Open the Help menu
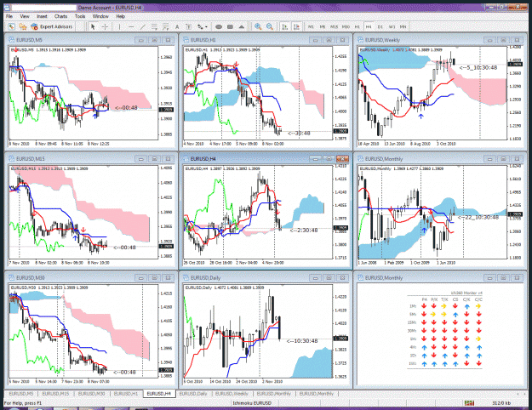The image size is (532, 410). pos(121,16)
